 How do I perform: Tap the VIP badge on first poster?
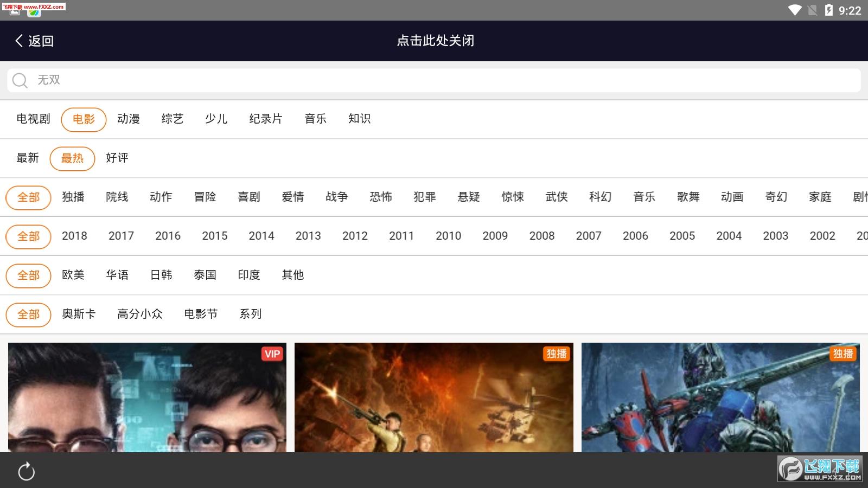coord(272,354)
